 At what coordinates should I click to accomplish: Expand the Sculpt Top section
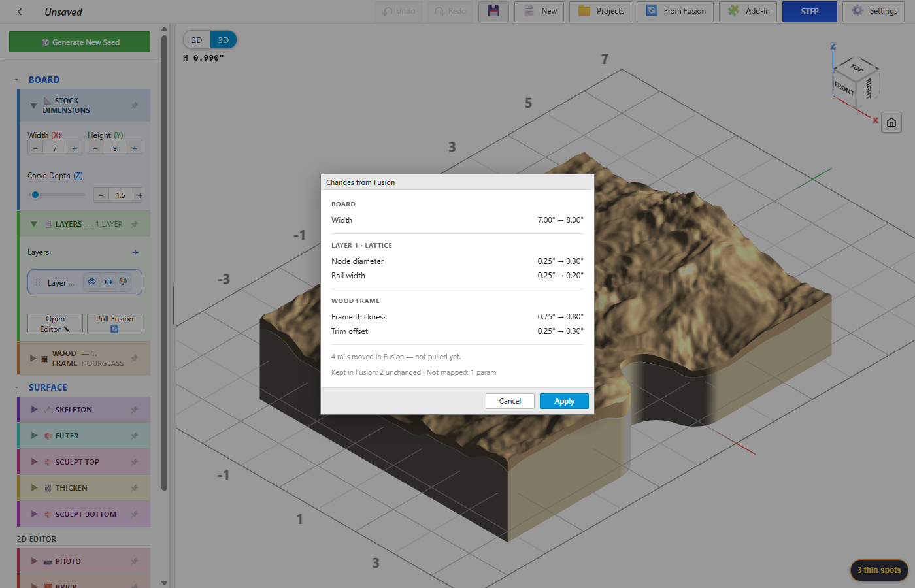[x=35, y=461]
